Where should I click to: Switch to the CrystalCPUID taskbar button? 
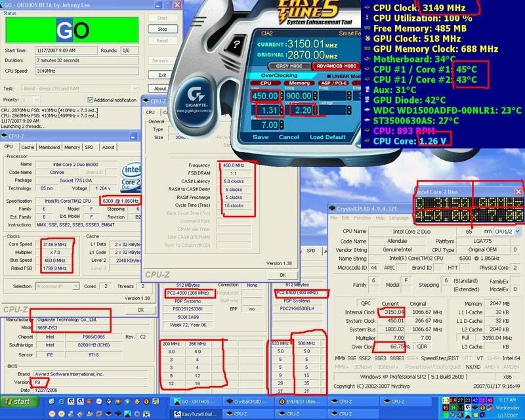pyautogui.click(x=247, y=401)
